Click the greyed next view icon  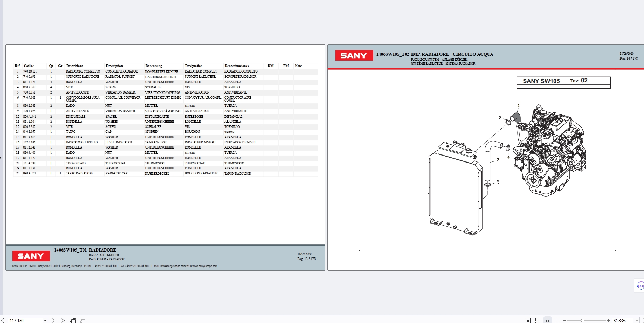[83, 320]
